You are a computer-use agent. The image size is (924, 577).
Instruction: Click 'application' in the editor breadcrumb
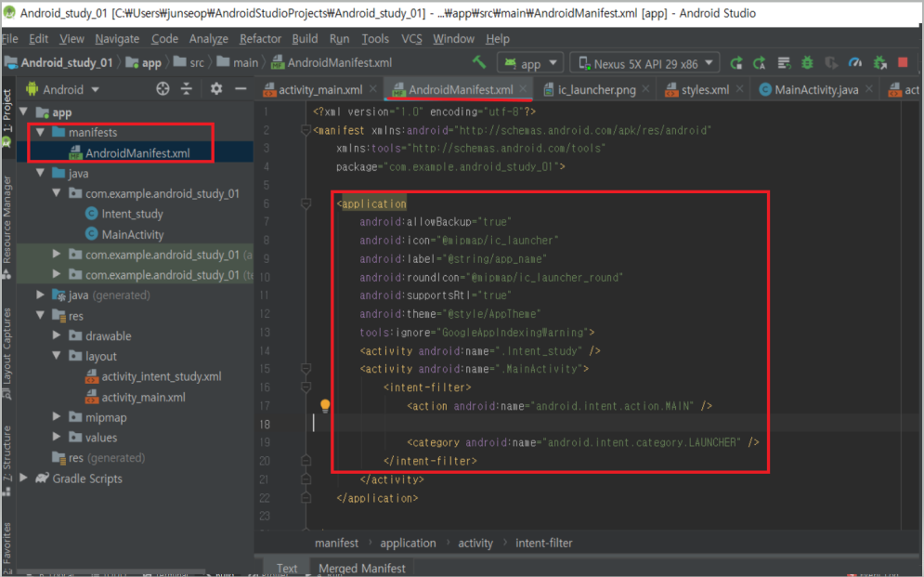pos(408,543)
